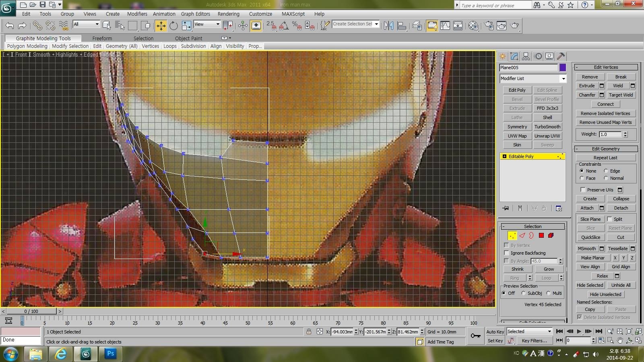Select the Normal constraint radio button
The height and width of the screenshot is (362, 644).
[606, 178]
